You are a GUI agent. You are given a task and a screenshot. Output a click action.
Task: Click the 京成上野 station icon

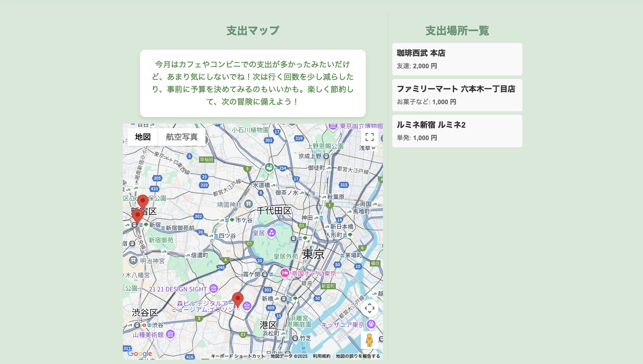pos(326,156)
